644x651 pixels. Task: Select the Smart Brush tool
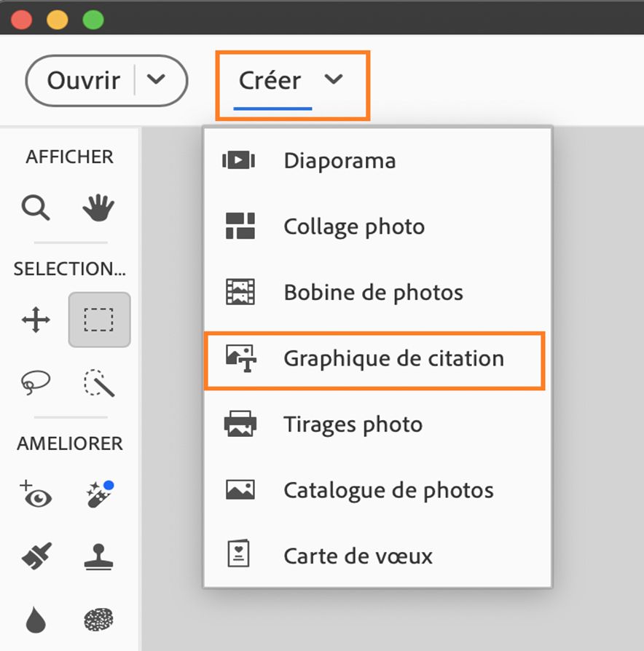pyautogui.click(x=35, y=557)
